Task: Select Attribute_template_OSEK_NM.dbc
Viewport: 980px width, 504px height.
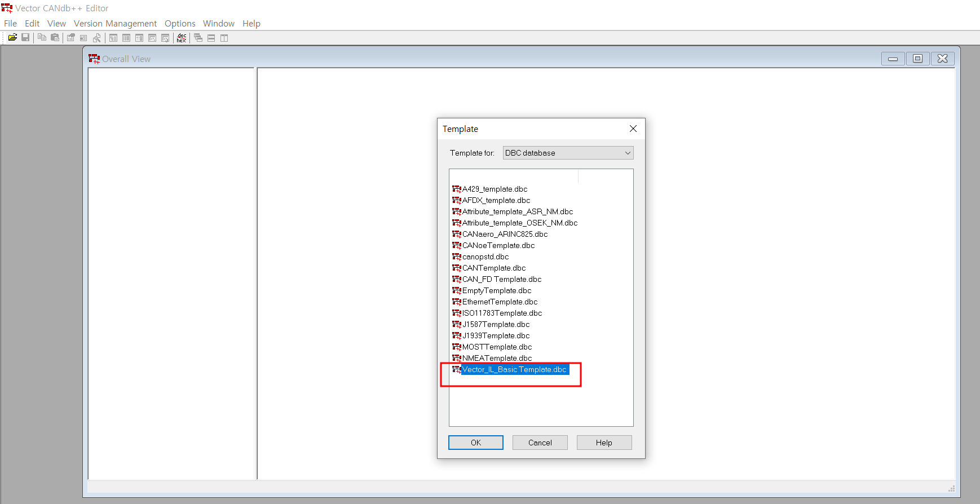Action: (520, 223)
